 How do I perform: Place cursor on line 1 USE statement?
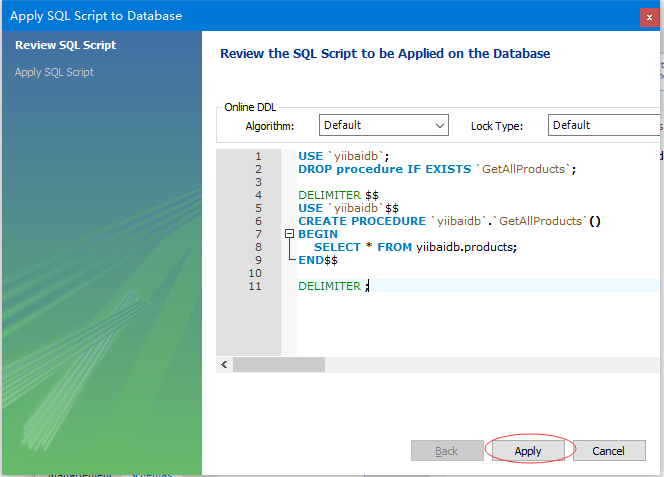[x=343, y=156]
